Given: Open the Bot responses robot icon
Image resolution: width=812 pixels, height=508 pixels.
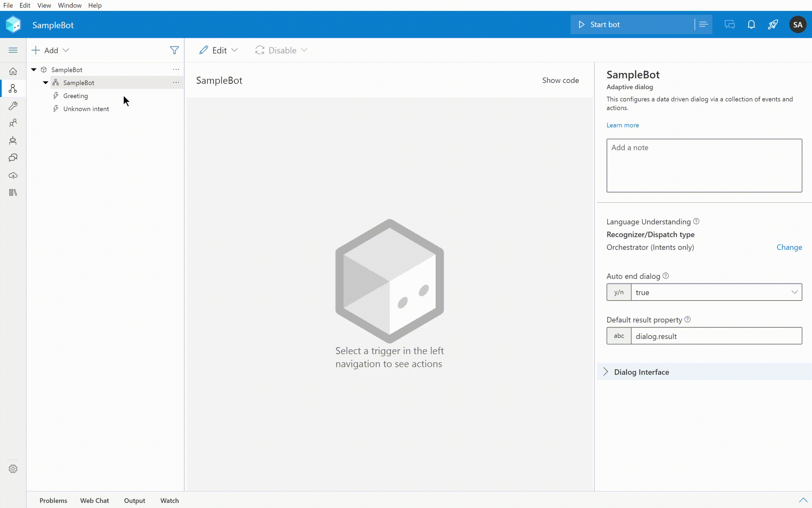Looking at the screenshot, I should click(13, 140).
